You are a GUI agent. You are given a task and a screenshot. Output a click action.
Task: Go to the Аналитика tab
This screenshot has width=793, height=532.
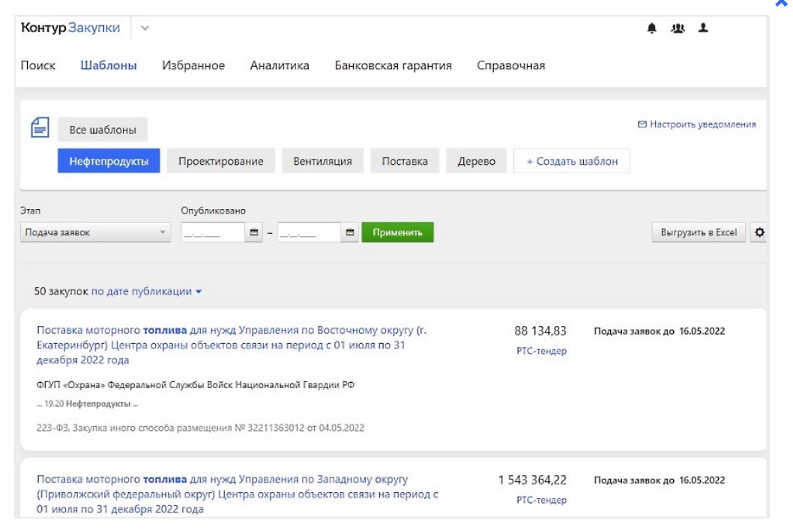click(x=280, y=65)
